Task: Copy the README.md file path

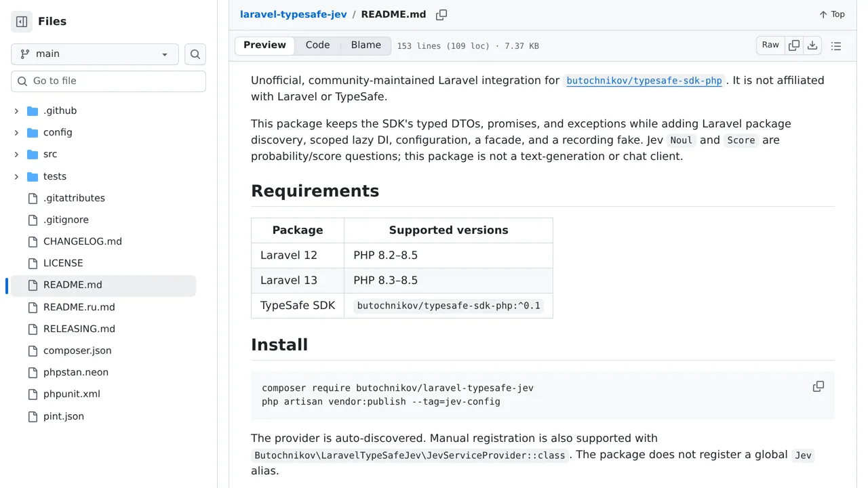Action: click(x=441, y=15)
